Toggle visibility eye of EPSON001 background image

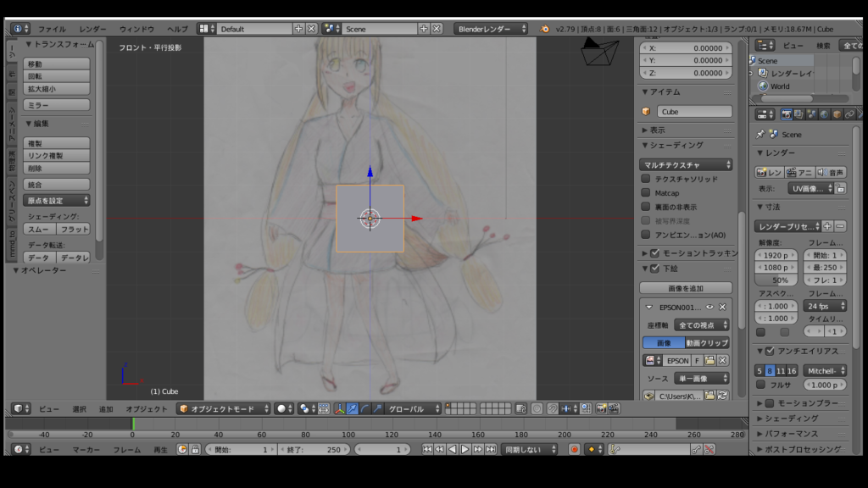[709, 307]
